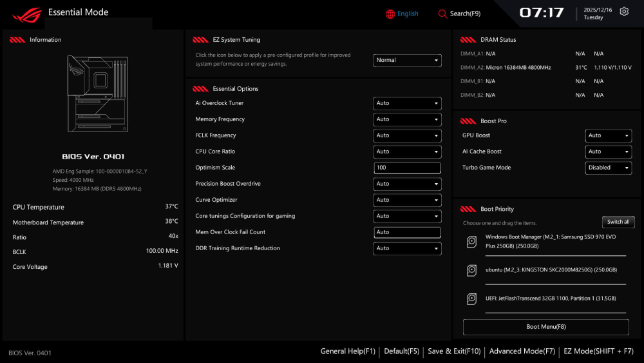Select the JetFlash Transcend UEFI drive icon
This screenshot has height=363, width=644.
point(472,299)
